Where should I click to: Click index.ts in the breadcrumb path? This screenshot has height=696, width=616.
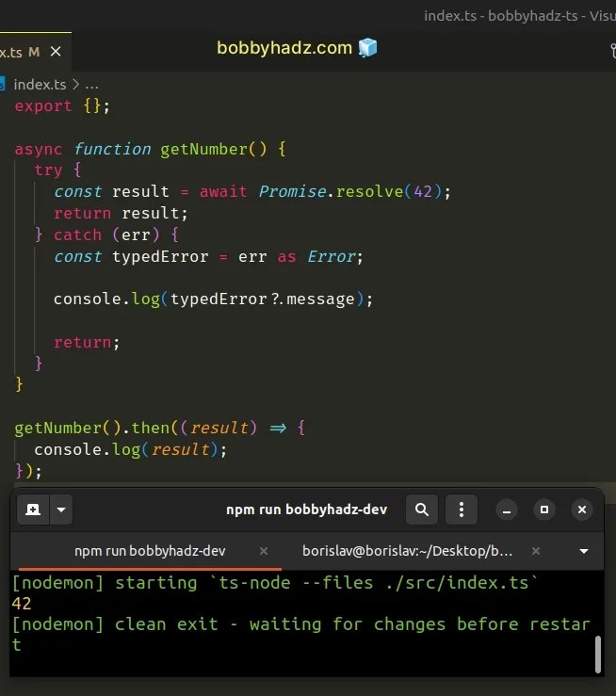40,85
